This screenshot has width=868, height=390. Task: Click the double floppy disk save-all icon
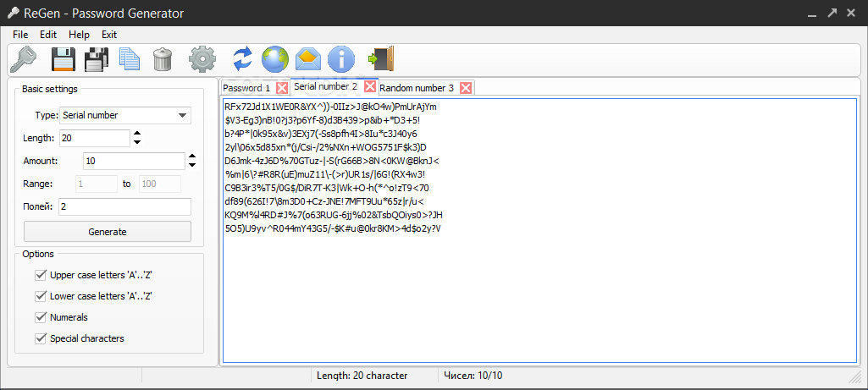(x=97, y=58)
